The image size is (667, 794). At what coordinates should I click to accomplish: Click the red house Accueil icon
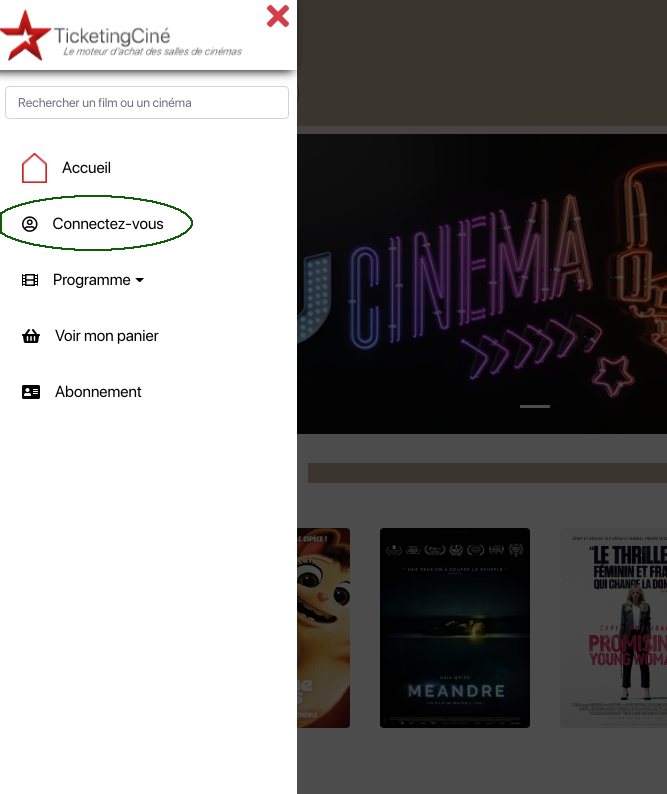pyautogui.click(x=34, y=168)
